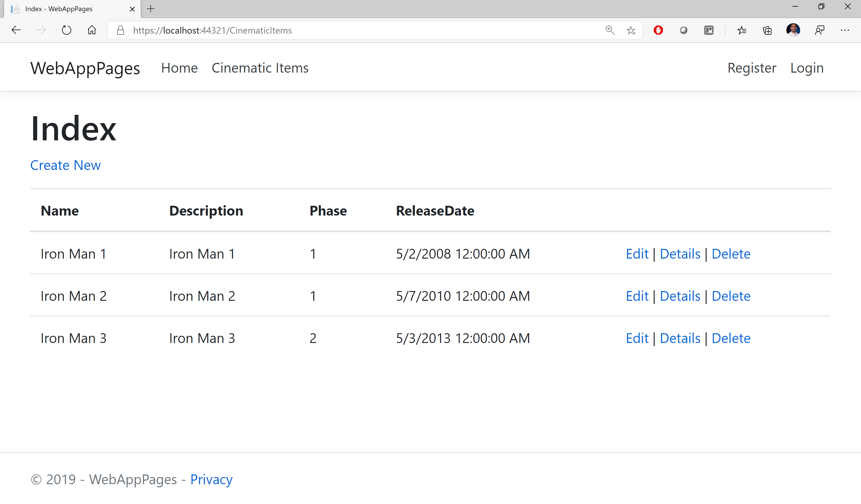The height and width of the screenshot is (504, 861).
Task: Open the Collections icon in toolbar
Action: (767, 30)
